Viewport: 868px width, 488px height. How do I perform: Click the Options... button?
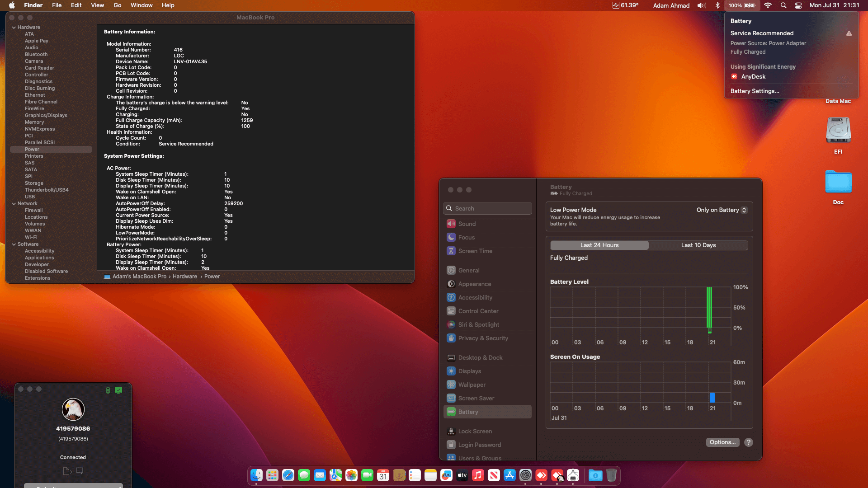(722, 442)
